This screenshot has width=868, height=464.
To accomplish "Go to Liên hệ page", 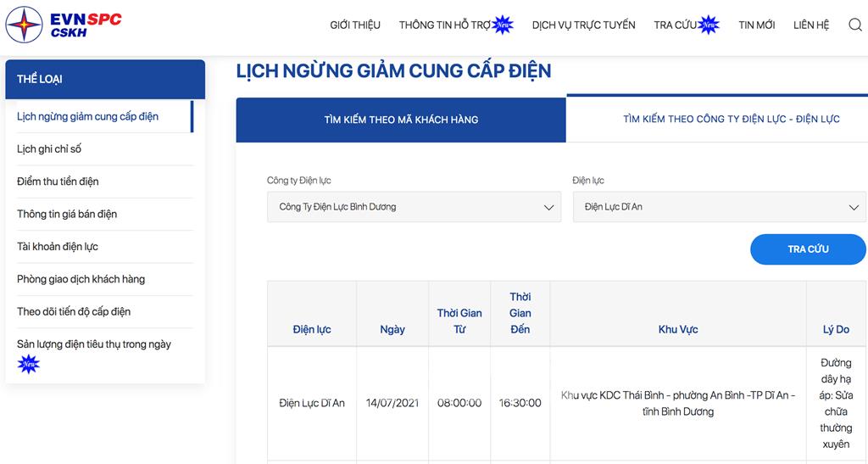I will coord(811,25).
